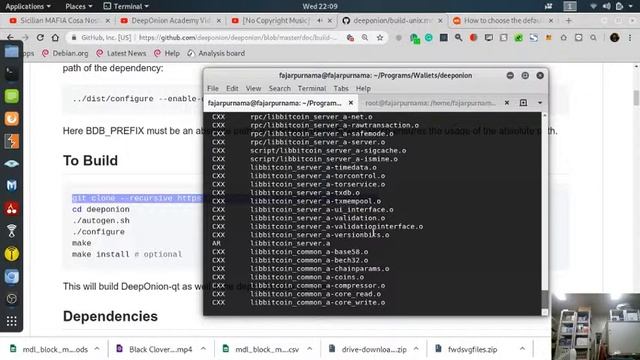
Task: Open Cherrytree red dock icon
Action: pos(11,209)
